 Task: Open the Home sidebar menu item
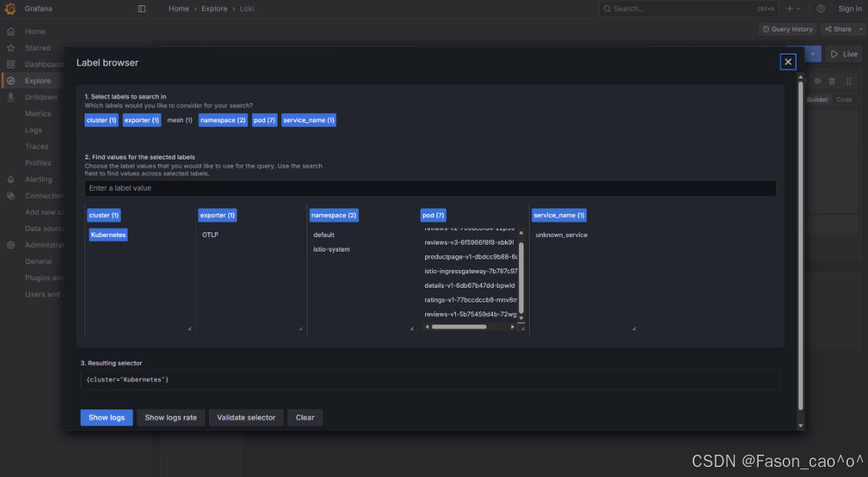tap(35, 32)
